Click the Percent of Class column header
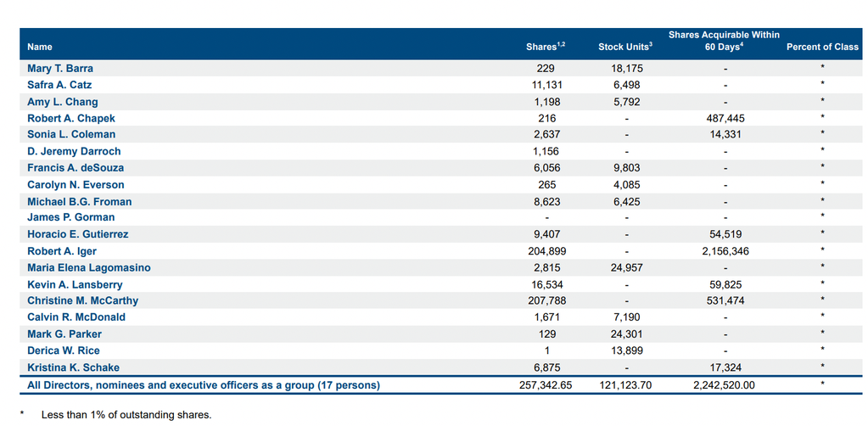The width and height of the screenshot is (868, 426). click(822, 47)
